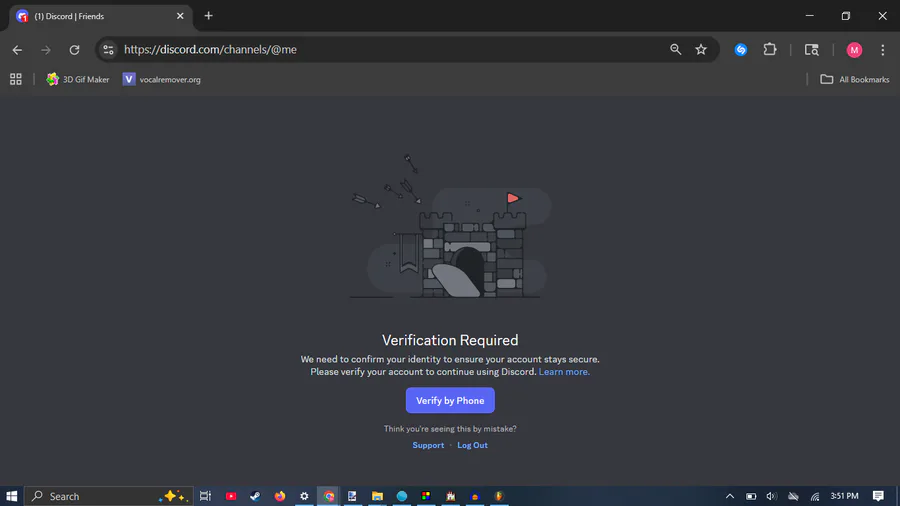
Task: Click the Verify by Phone button
Action: tap(450, 400)
